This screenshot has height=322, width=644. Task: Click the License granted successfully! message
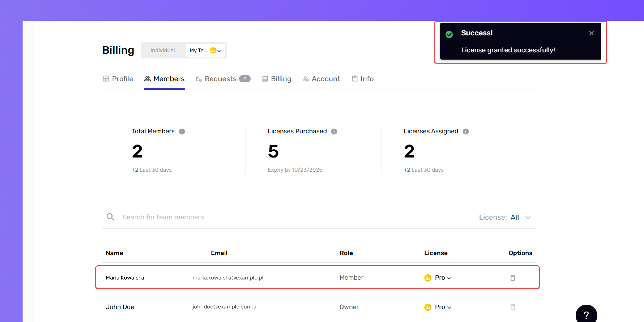[x=508, y=50]
